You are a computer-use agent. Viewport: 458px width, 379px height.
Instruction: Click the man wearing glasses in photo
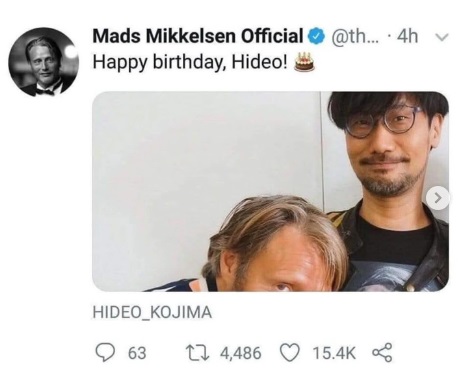(388, 187)
